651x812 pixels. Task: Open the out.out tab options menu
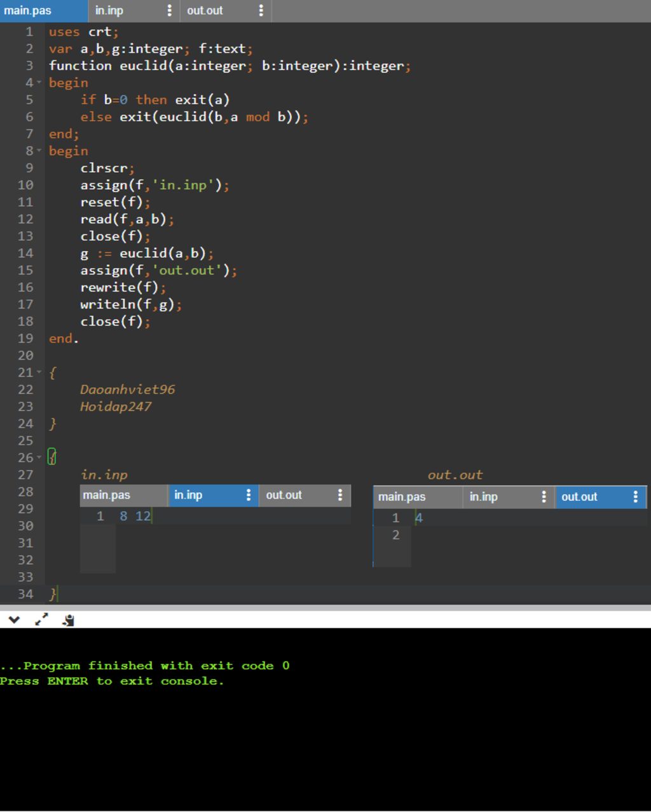click(261, 11)
